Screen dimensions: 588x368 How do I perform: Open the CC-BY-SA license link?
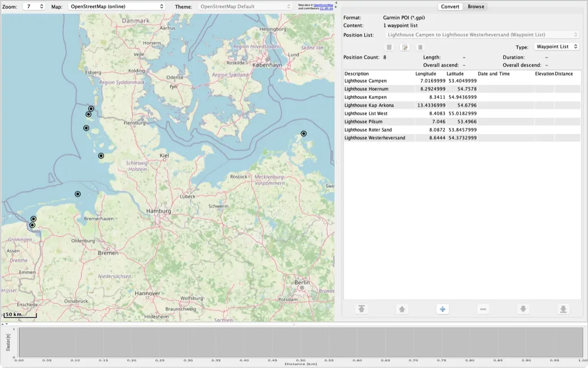pos(326,8)
